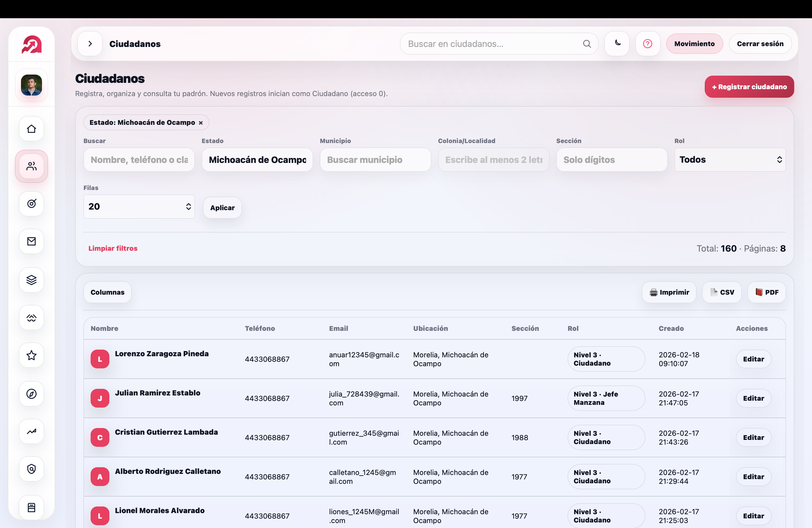Click the Buscar municipio field
The image size is (812, 528).
(375, 160)
